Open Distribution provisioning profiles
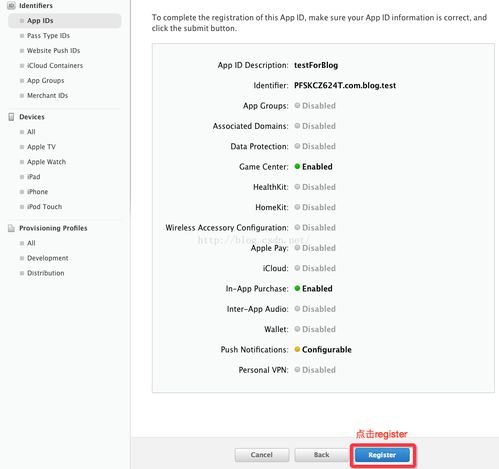This screenshot has width=499, height=469. point(46,273)
